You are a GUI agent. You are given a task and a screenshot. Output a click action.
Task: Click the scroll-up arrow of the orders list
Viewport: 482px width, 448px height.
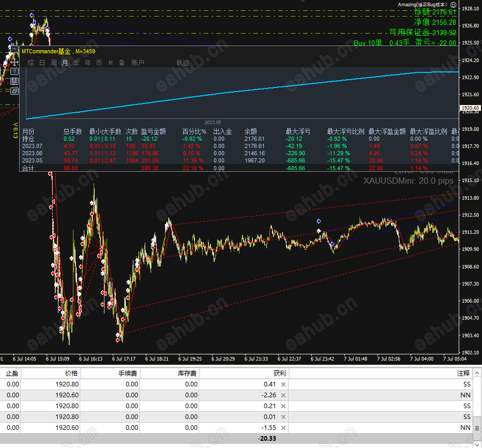tap(477, 374)
